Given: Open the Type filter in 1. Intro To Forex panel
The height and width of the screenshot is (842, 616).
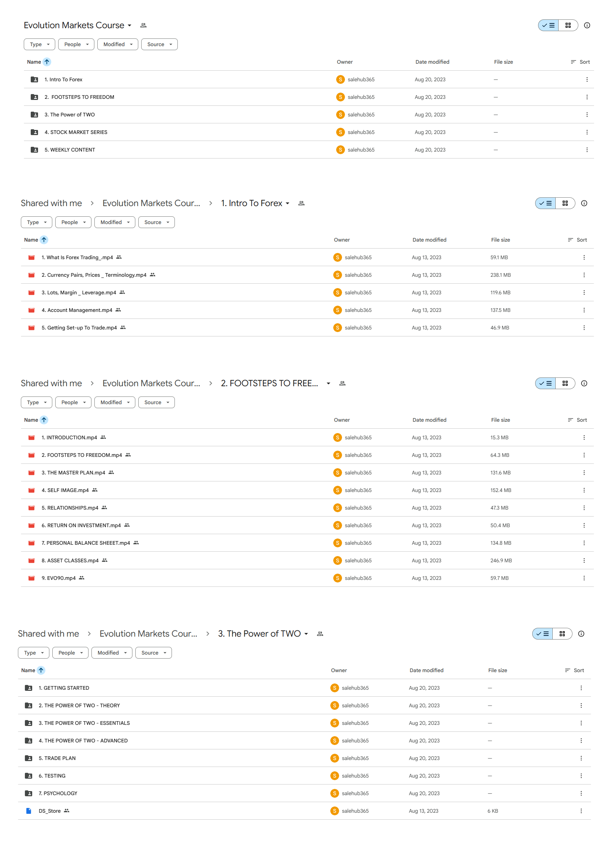Looking at the screenshot, I should pos(37,223).
